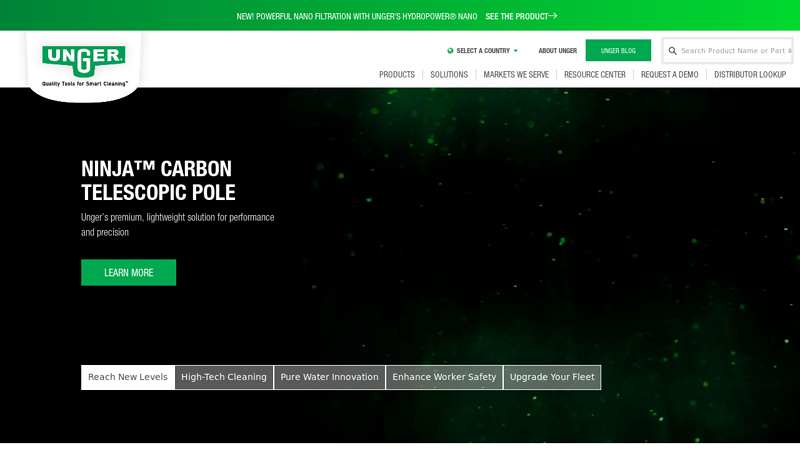Viewport: 800px width, 450px height.
Task: Show the Pure Water Innovation slide tab
Action: tap(329, 377)
